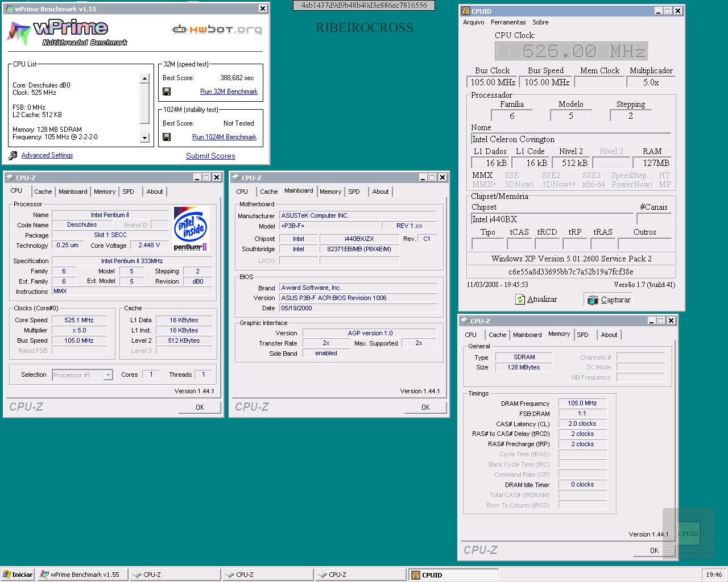The image size is (728, 582).
Task: Click the Core Voltage 2.448 V value
Action: pos(149,245)
